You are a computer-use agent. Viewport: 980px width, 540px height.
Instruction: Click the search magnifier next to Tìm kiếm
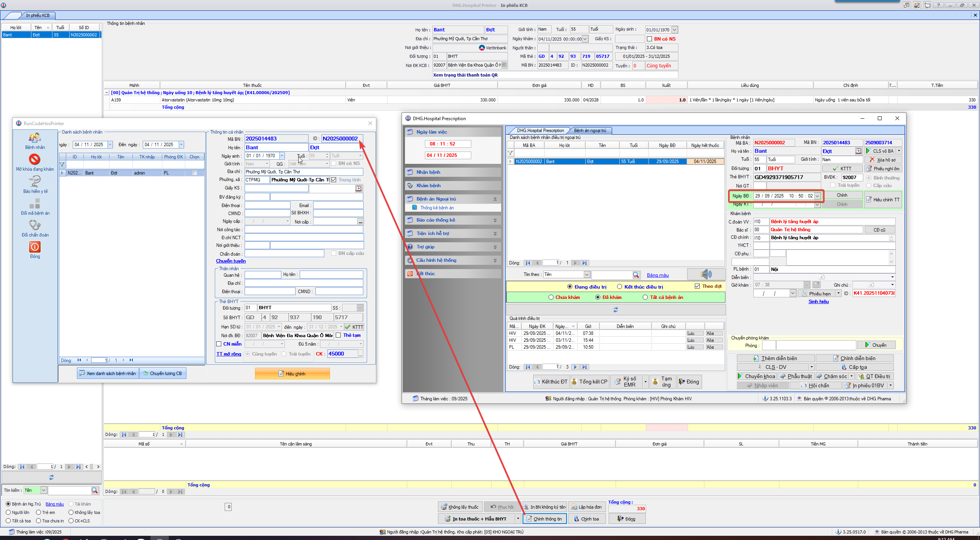pos(95,490)
